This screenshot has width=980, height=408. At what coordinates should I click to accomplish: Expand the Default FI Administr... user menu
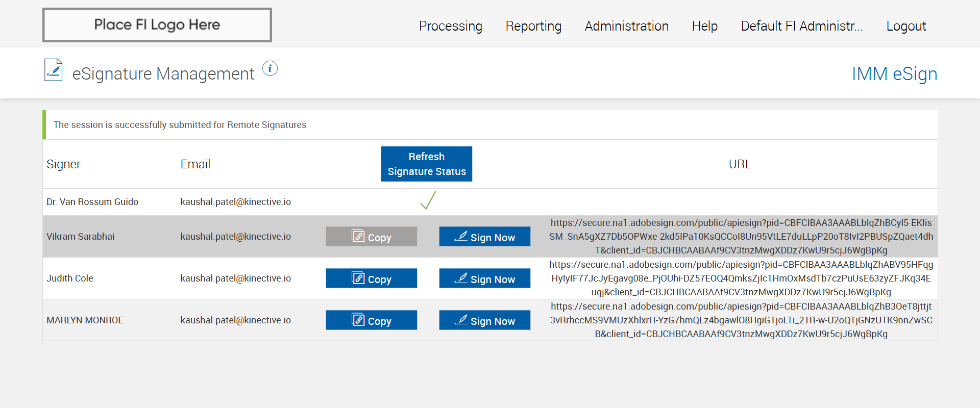[x=801, y=26]
